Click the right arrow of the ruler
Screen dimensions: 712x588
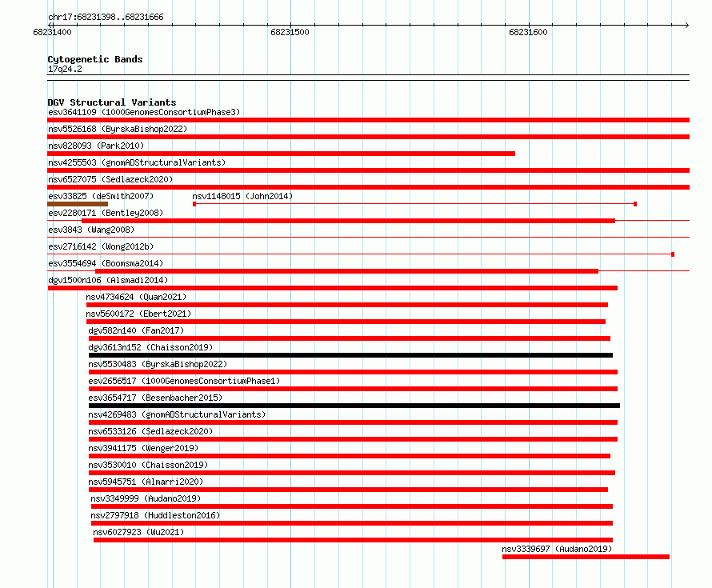click(686, 25)
